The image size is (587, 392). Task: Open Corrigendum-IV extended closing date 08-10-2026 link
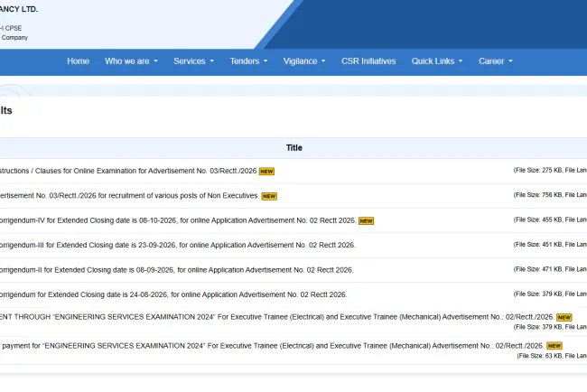(178, 220)
